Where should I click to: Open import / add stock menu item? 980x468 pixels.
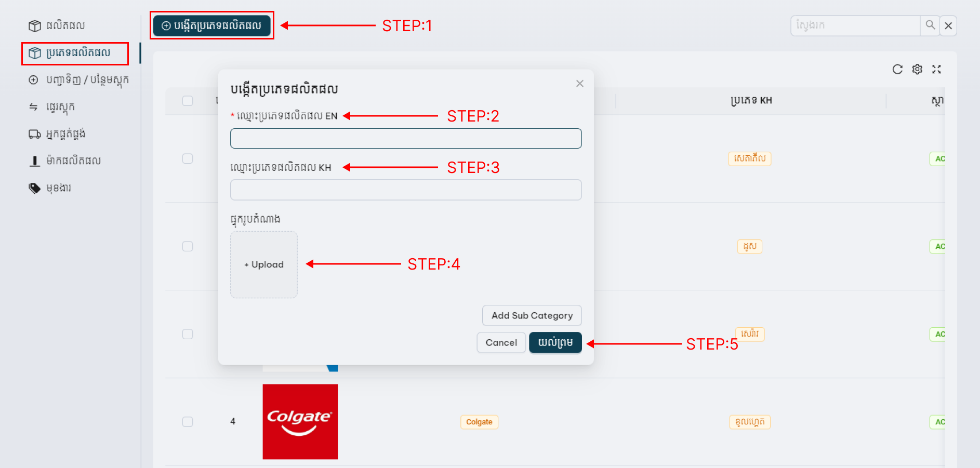click(87, 80)
